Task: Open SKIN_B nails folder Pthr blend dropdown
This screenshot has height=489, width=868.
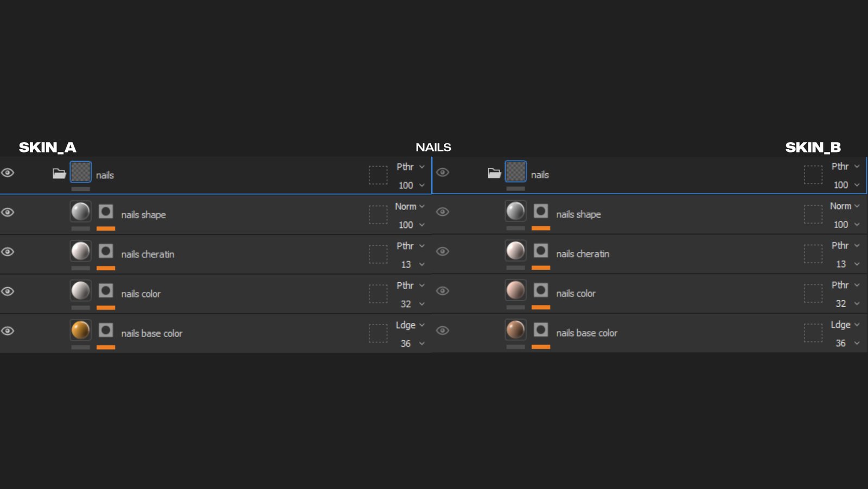Action: 845,167
